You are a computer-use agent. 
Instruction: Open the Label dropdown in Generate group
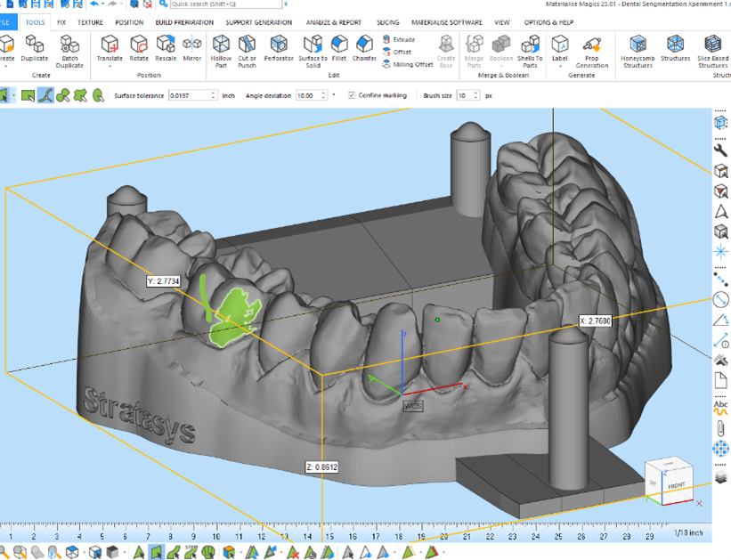coord(559,67)
